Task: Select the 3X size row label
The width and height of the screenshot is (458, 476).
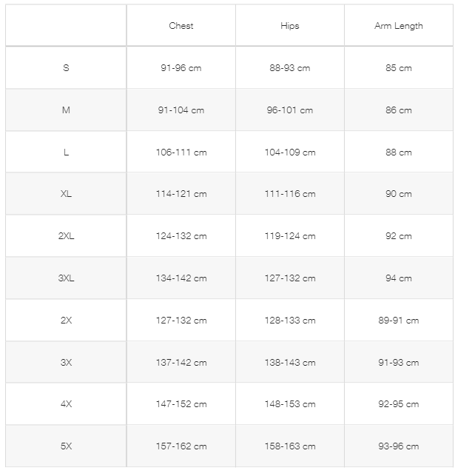Action: pyautogui.click(x=66, y=363)
